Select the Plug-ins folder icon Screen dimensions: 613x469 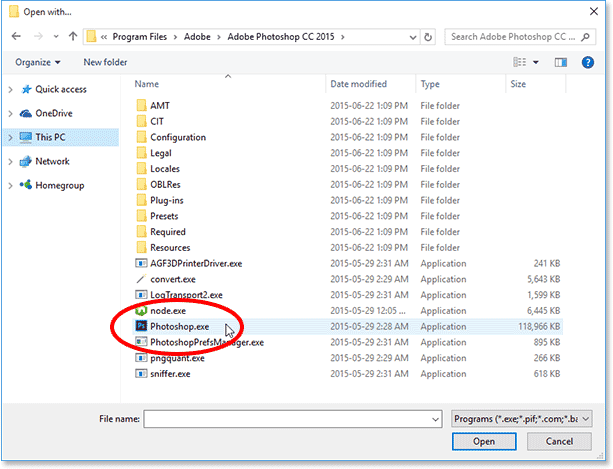click(x=141, y=200)
